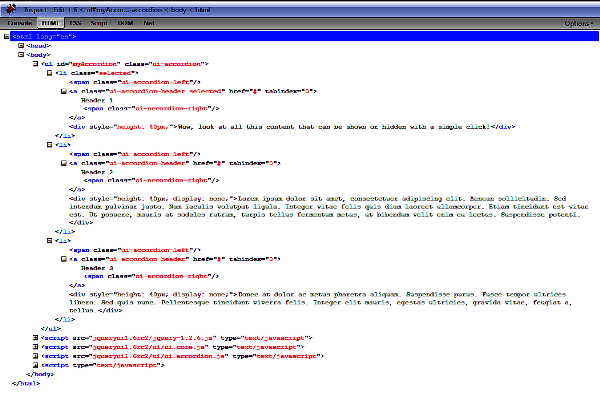Viewport: 600px width, 396px height.
Task: Select the body breadcrumb in path
Action: (178, 10)
